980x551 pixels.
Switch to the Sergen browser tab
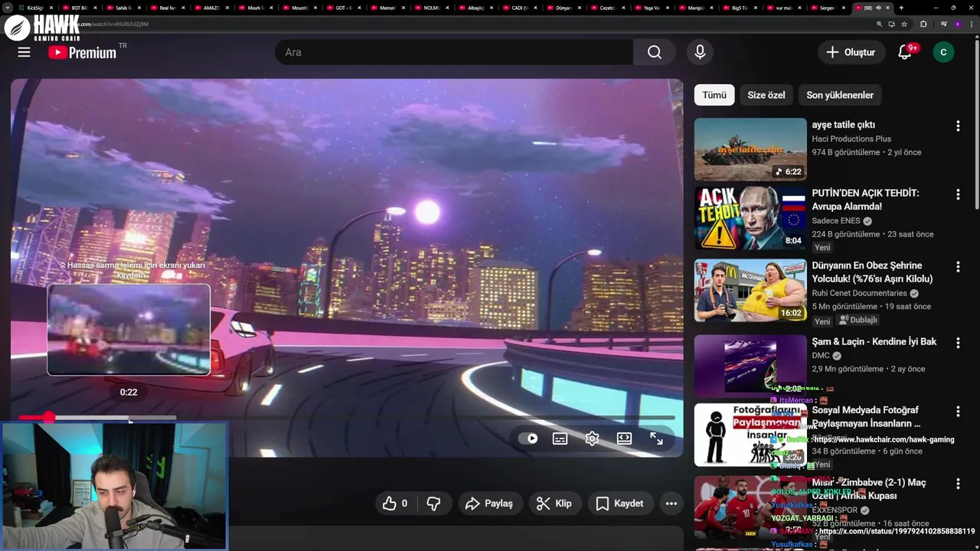tap(827, 8)
